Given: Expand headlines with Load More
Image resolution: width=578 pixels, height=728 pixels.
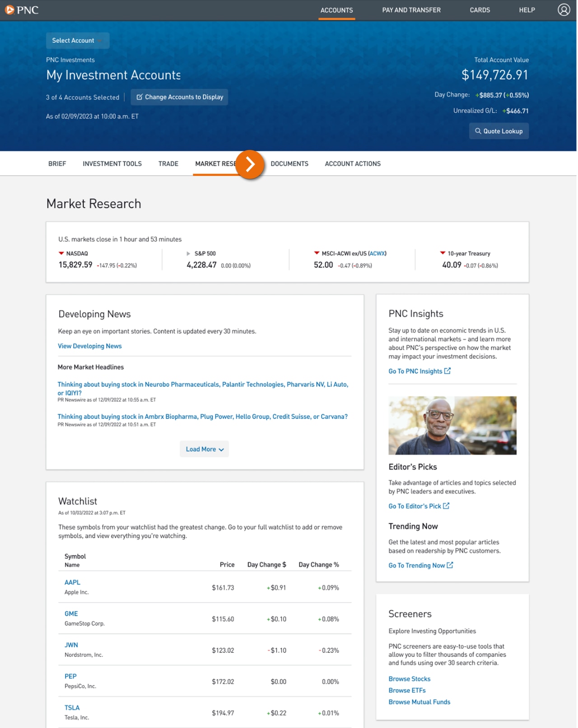Looking at the screenshot, I should [x=204, y=449].
